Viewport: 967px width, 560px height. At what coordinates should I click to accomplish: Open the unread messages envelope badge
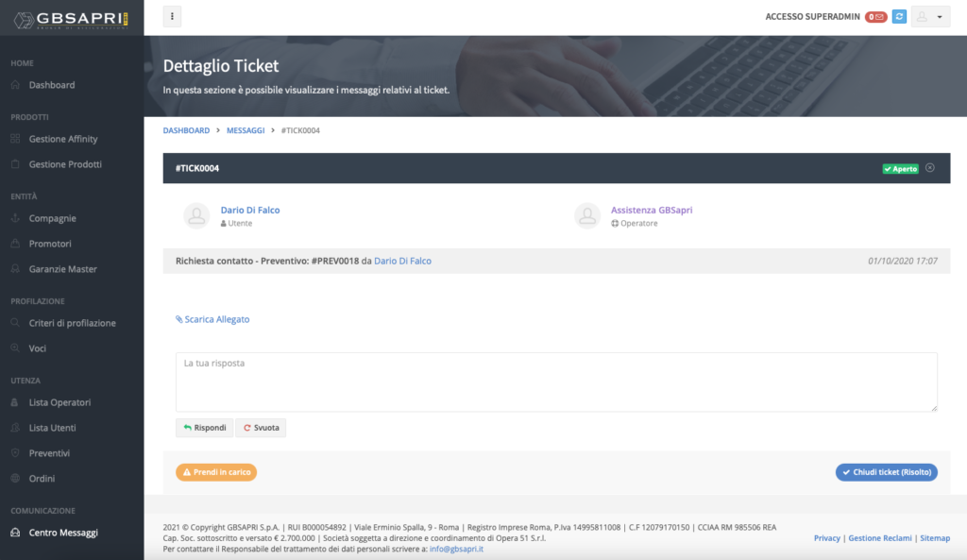pos(876,17)
